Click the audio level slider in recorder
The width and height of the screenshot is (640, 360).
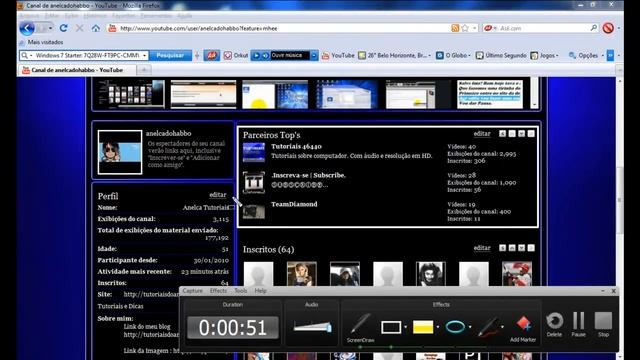pyautogui.click(x=312, y=327)
